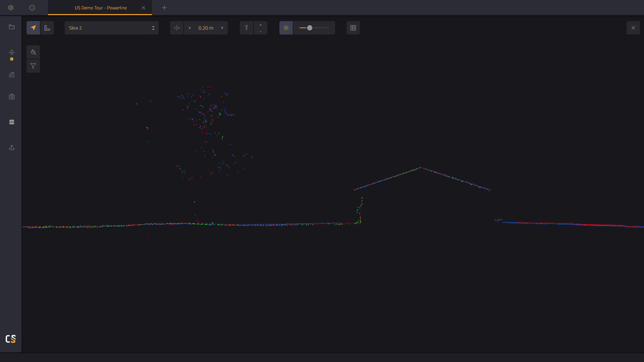The height and width of the screenshot is (362, 644).
Task: Toggle the slice width adjustment mode
Action: coord(177,28)
